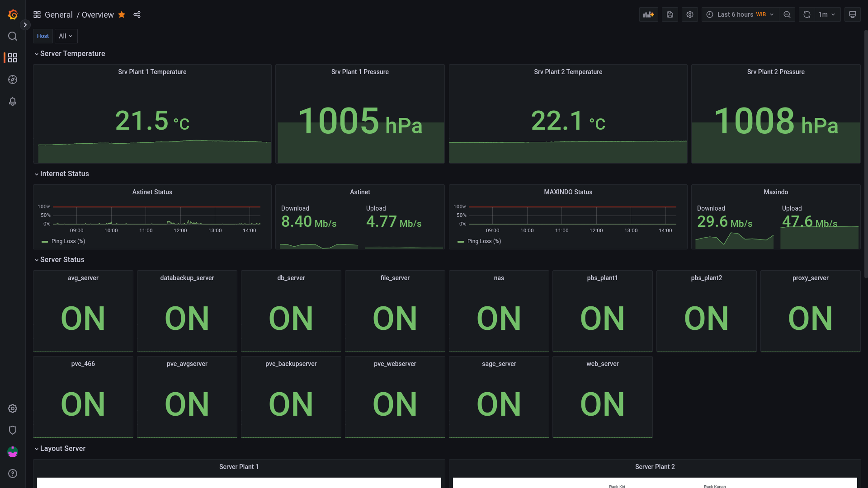Collapse the Internet Status row
This screenshot has height=488, width=868.
[x=64, y=174]
